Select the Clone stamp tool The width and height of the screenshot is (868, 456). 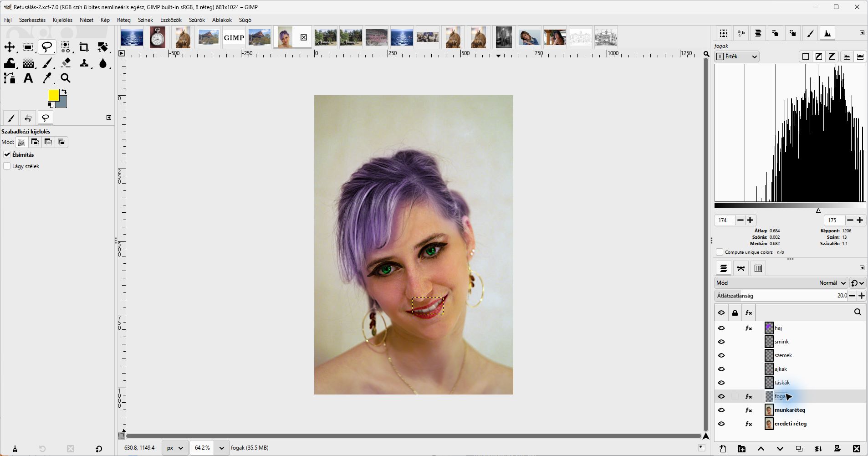click(84, 63)
